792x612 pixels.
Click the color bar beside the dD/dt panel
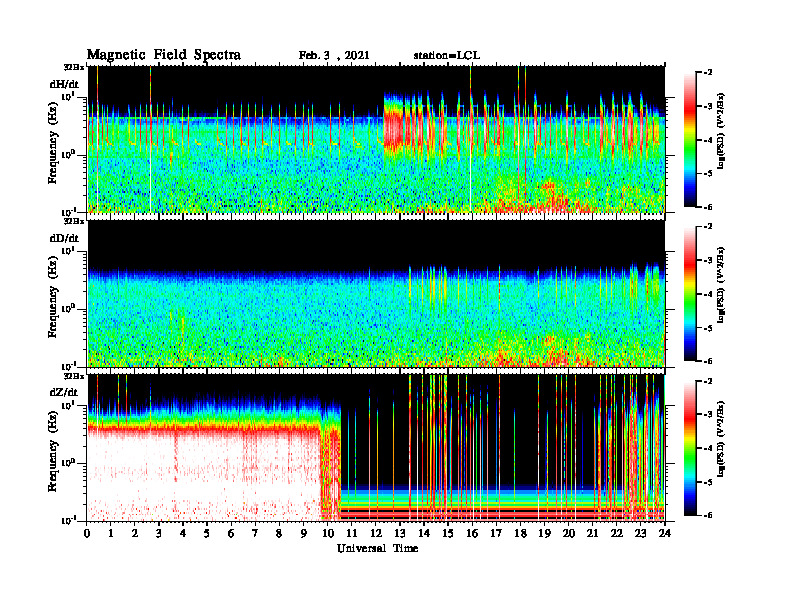(690, 293)
